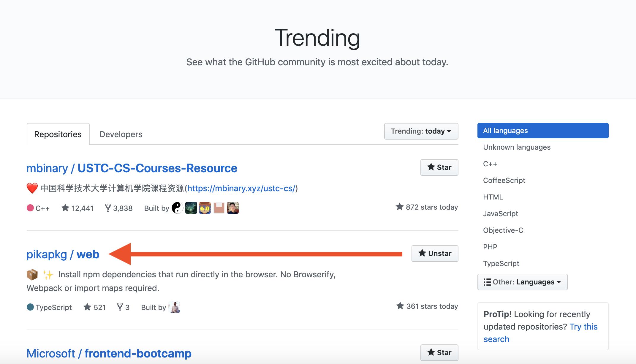Image resolution: width=636 pixels, height=364 pixels.
Task: Filter trending by JavaScript
Action: point(501,214)
